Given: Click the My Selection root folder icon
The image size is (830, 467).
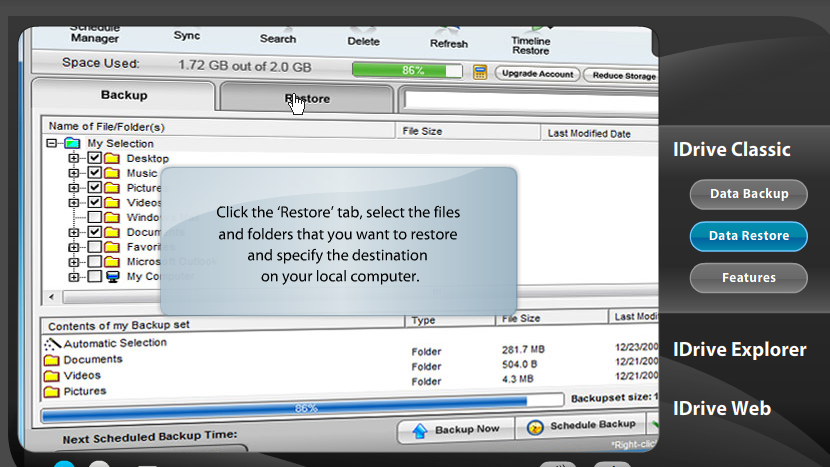Looking at the screenshot, I should coord(72,143).
